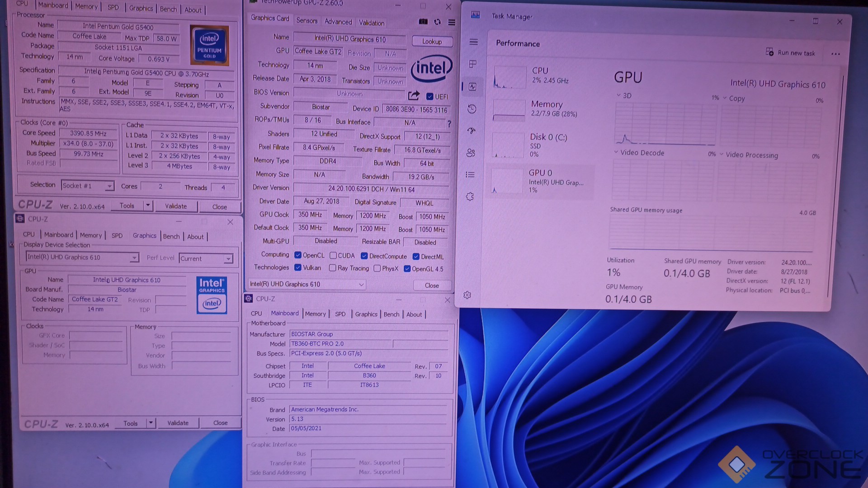Toggle the CUDA checkbox

point(333,256)
